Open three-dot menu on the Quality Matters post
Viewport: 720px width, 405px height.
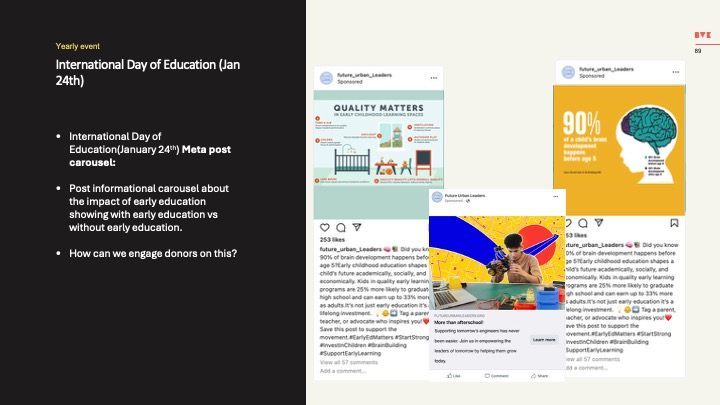coord(433,78)
